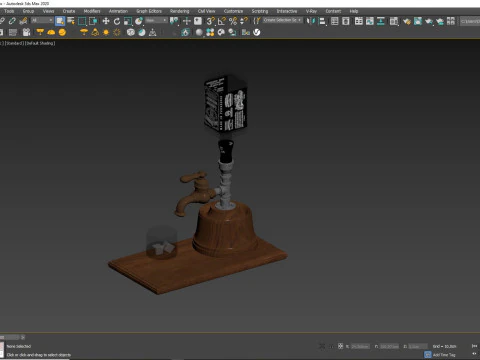Click the time slider at the bottom left
The image size is (480, 360).
10,337
